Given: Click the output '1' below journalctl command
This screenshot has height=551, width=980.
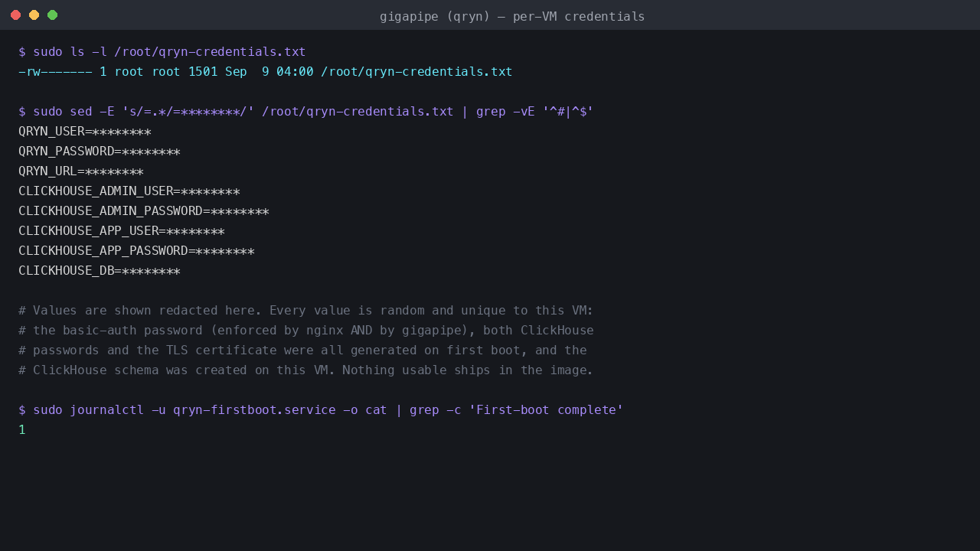Looking at the screenshot, I should coord(22,430).
